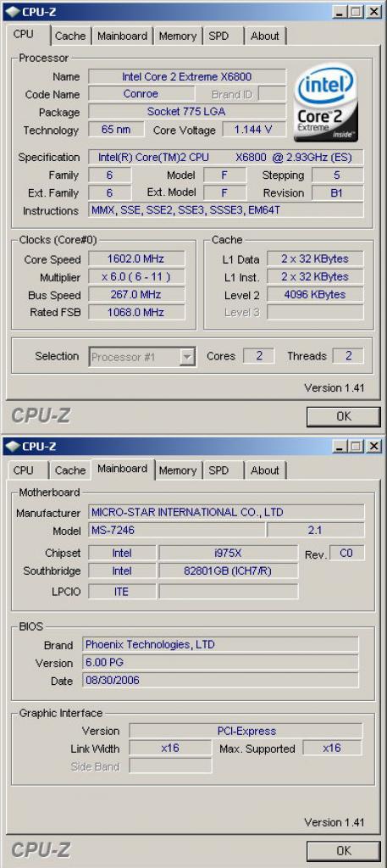Click the L1 Inst. cache value
Image resolution: width=387 pixels, height=868 pixels.
(x=315, y=277)
